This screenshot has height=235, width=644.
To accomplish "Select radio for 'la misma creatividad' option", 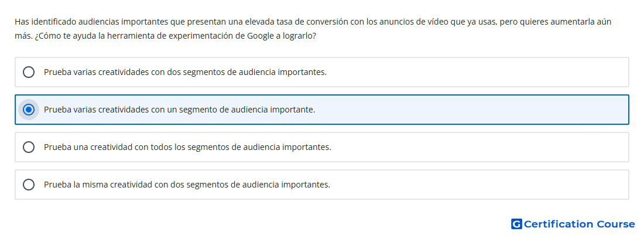I will 29,185.
